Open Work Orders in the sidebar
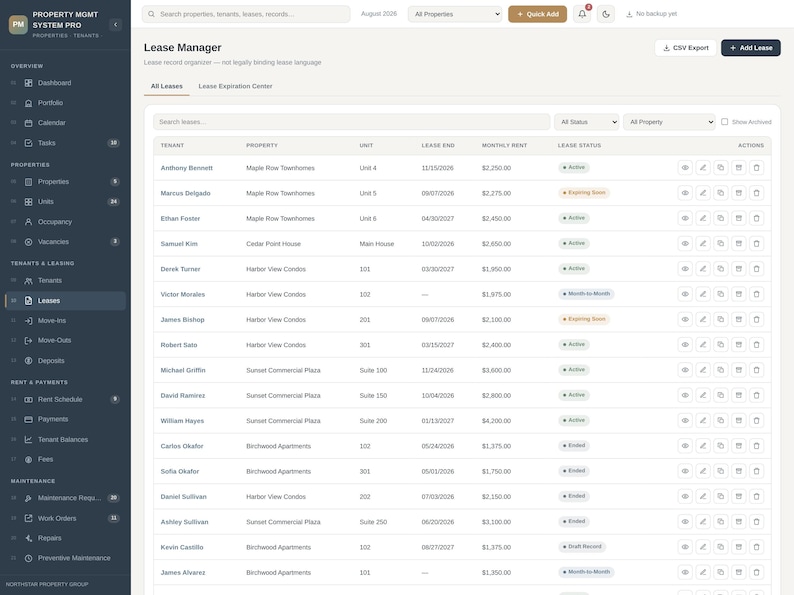 tap(65, 518)
